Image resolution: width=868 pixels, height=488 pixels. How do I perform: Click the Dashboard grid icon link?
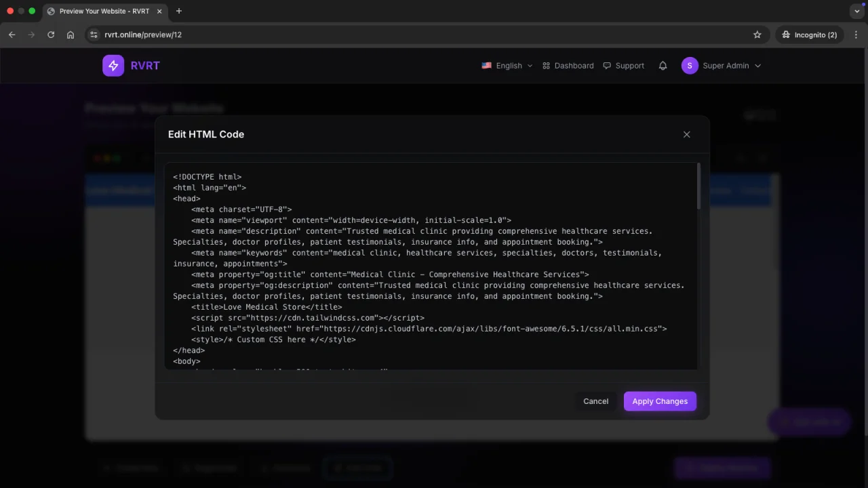568,66
